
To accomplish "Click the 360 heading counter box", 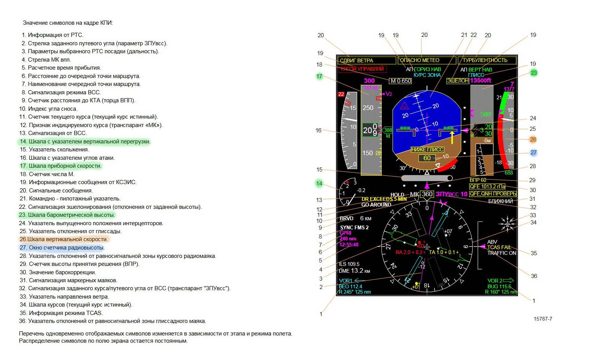I will pyautogui.click(x=427, y=194).
